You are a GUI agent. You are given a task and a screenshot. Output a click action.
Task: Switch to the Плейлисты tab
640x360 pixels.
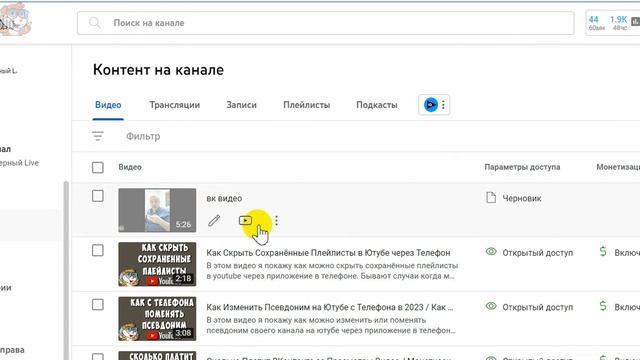[307, 105]
